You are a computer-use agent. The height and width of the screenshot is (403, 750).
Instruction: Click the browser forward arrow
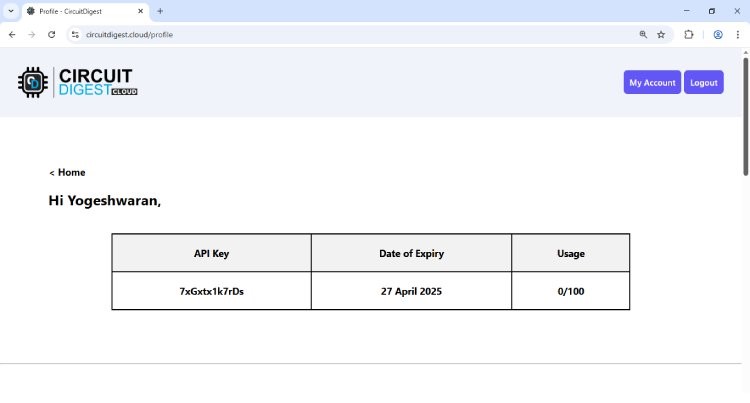[x=32, y=34]
